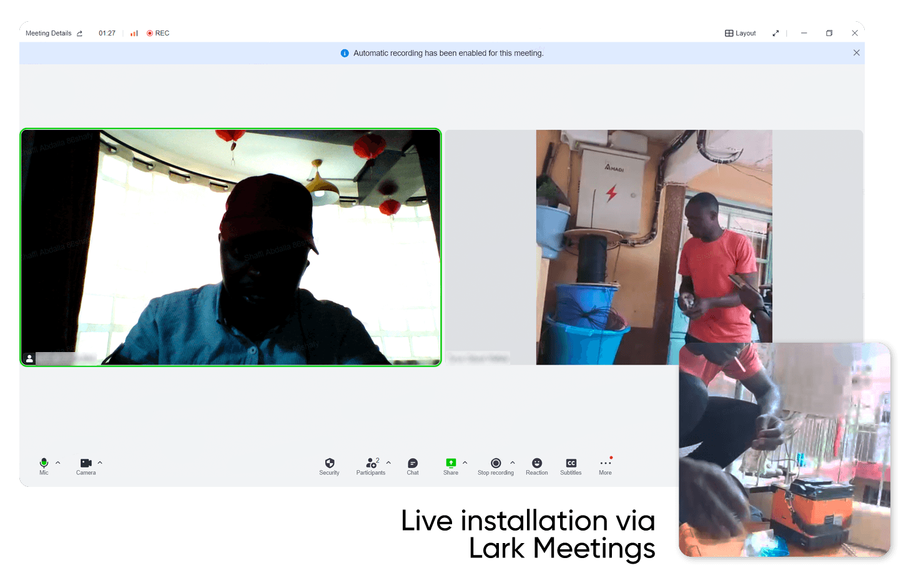Click the info icon in recording banner
916x588 pixels.
(x=345, y=53)
